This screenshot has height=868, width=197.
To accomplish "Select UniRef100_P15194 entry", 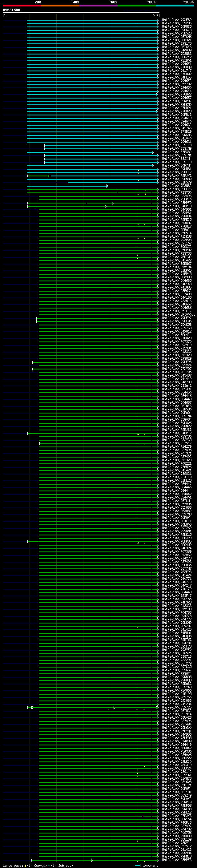I will click(177, 267).
